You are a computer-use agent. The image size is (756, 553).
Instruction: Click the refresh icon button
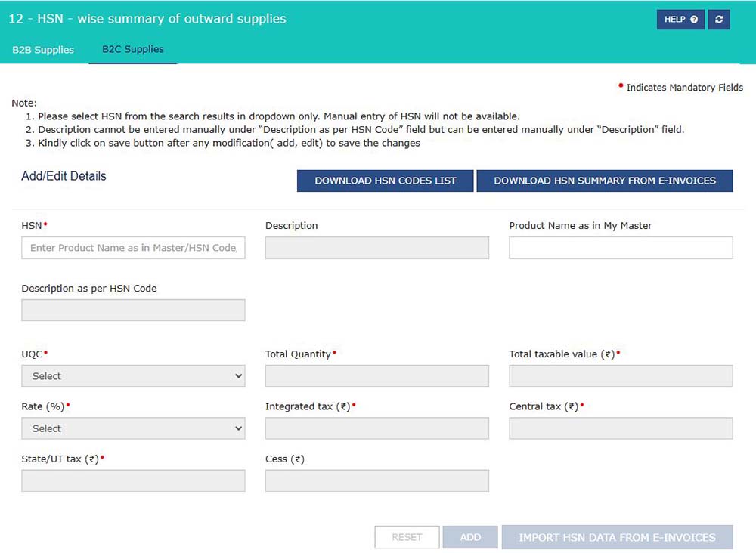point(719,20)
